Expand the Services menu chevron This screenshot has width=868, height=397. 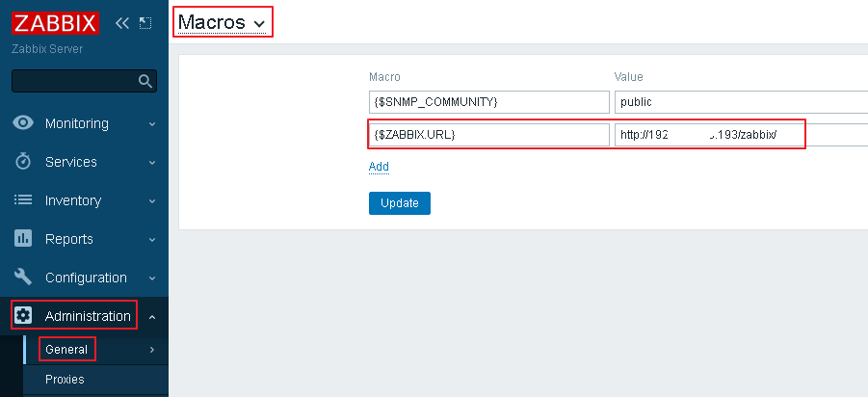[x=152, y=163]
